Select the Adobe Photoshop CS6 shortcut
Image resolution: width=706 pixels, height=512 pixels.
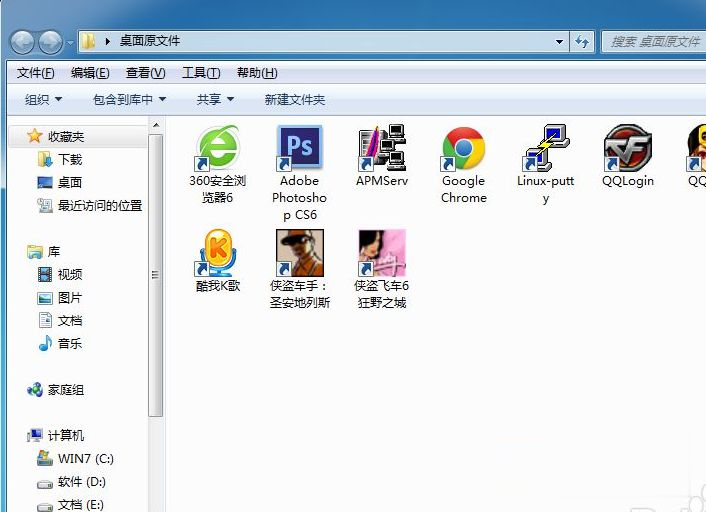299,148
